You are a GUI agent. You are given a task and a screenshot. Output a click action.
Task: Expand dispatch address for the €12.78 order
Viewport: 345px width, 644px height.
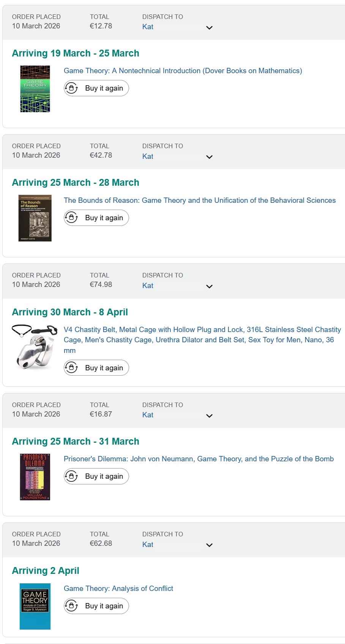(x=209, y=28)
